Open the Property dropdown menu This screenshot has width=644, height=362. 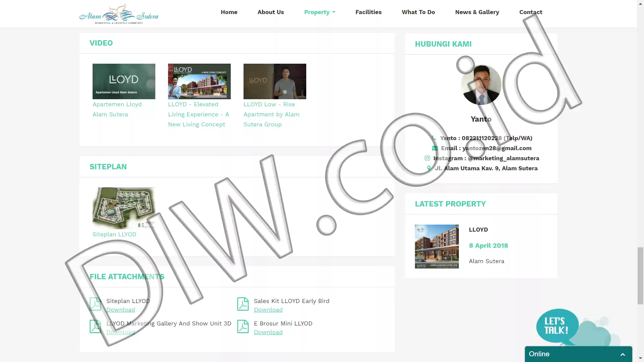tap(320, 12)
